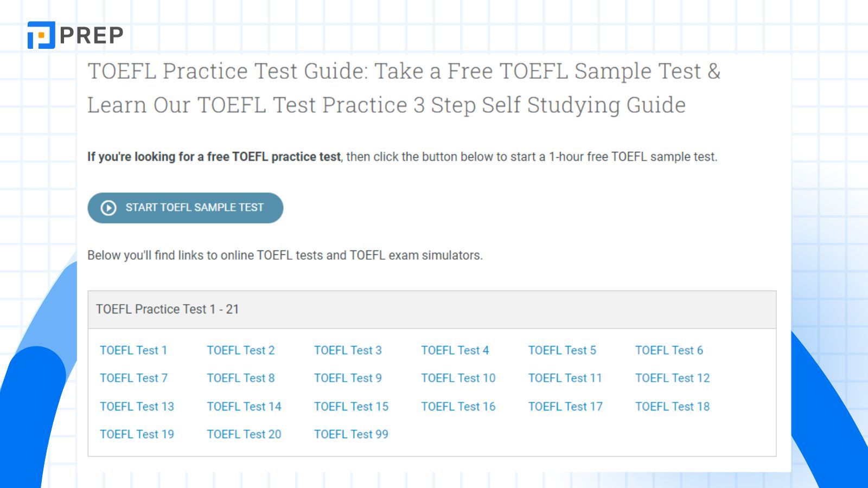The width and height of the screenshot is (868, 488).
Task: Click the play circle icon in the button
Action: (x=108, y=208)
